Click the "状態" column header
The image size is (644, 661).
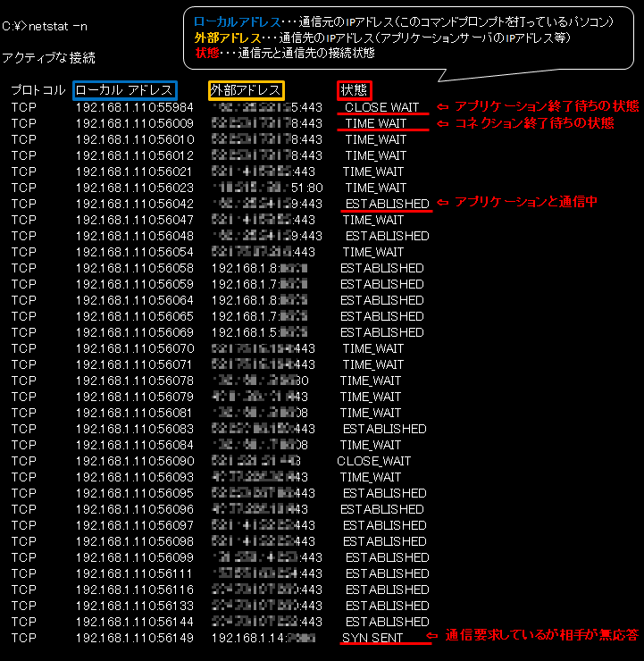[x=354, y=90]
